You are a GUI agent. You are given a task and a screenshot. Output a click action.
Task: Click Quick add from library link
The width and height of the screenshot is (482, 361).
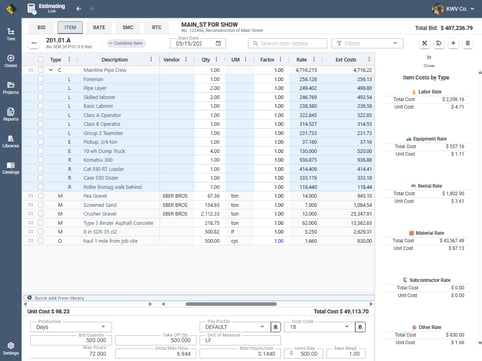click(59, 298)
